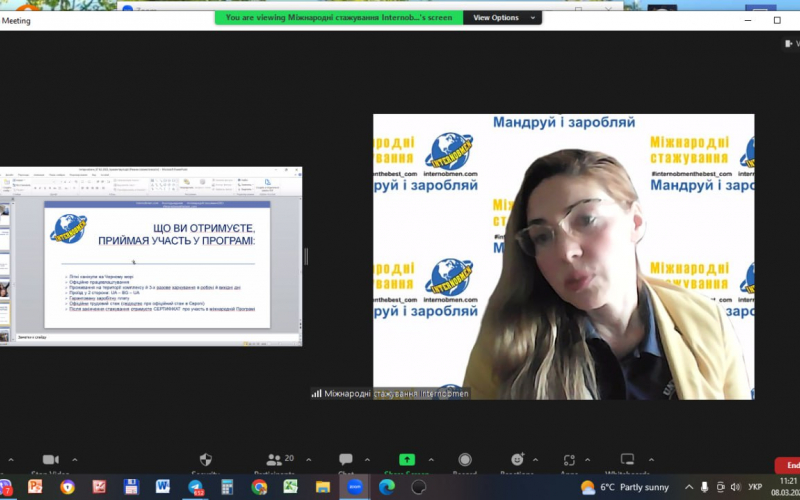Open the weather widget showing 6°C Partly sunny
Viewport: 800px width, 500px height.
coord(624,487)
